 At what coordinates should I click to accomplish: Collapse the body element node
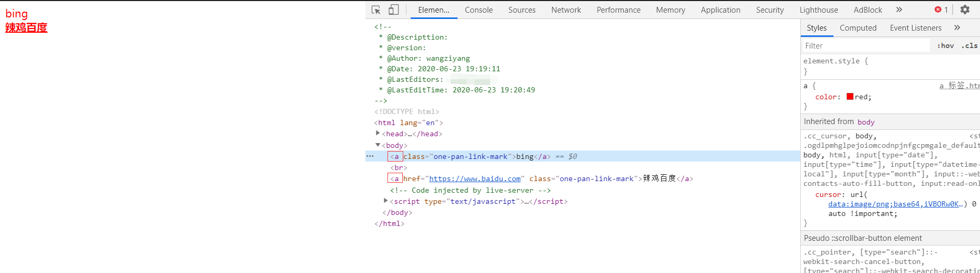(377, 145)
